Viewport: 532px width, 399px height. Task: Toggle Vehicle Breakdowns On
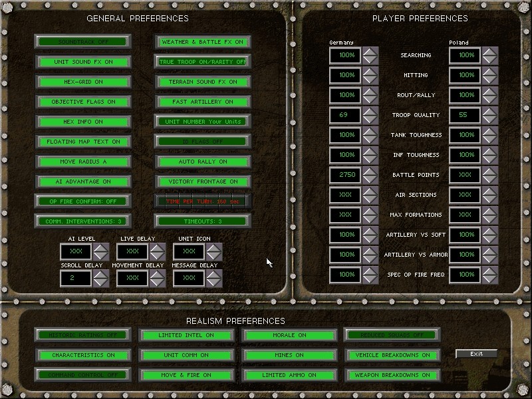[x=392, y=355]
